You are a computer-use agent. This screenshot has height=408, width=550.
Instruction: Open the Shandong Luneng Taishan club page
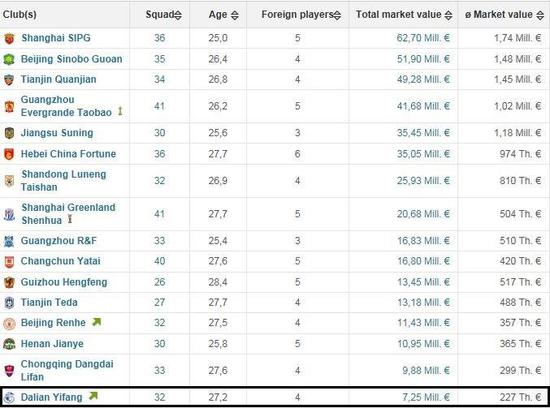point(63,181)
